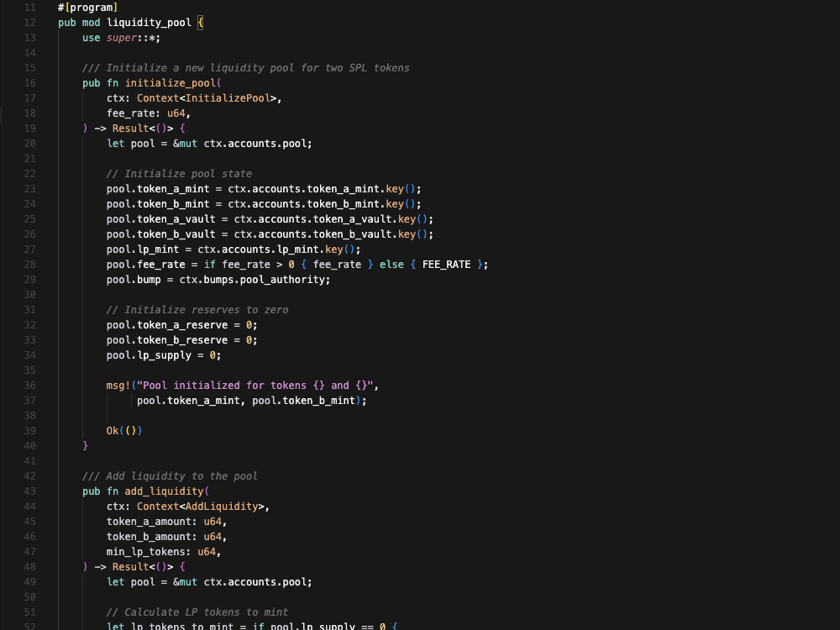The height and width of the screenshot is (630, 840).
Task: Click Result<()> return type on line 19
Action: point(143,129)
